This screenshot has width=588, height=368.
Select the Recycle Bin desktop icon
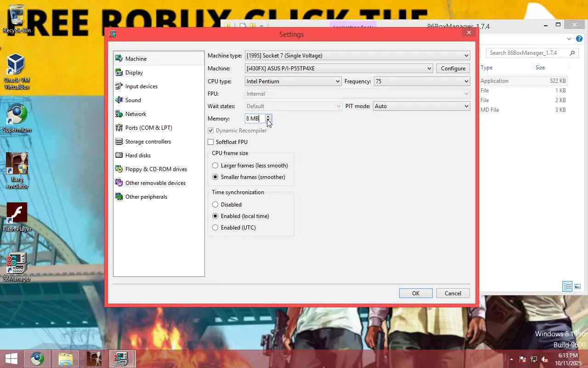[17, 19]
